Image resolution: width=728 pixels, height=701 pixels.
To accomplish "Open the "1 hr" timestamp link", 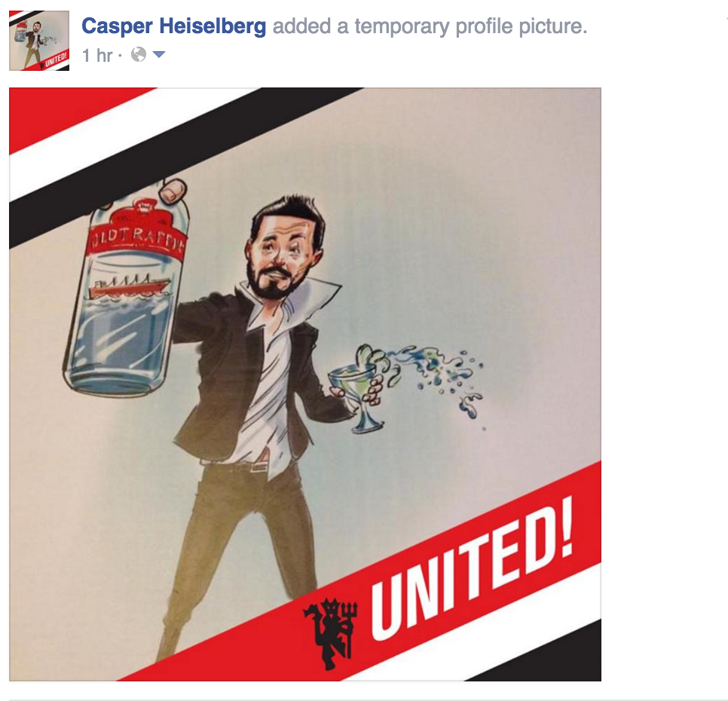I will 97,55.
